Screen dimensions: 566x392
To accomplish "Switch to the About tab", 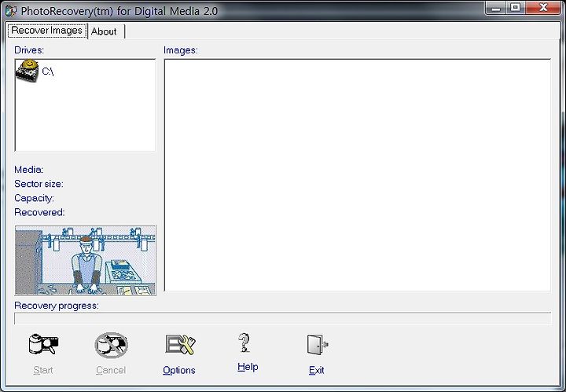I will point(105,31).
